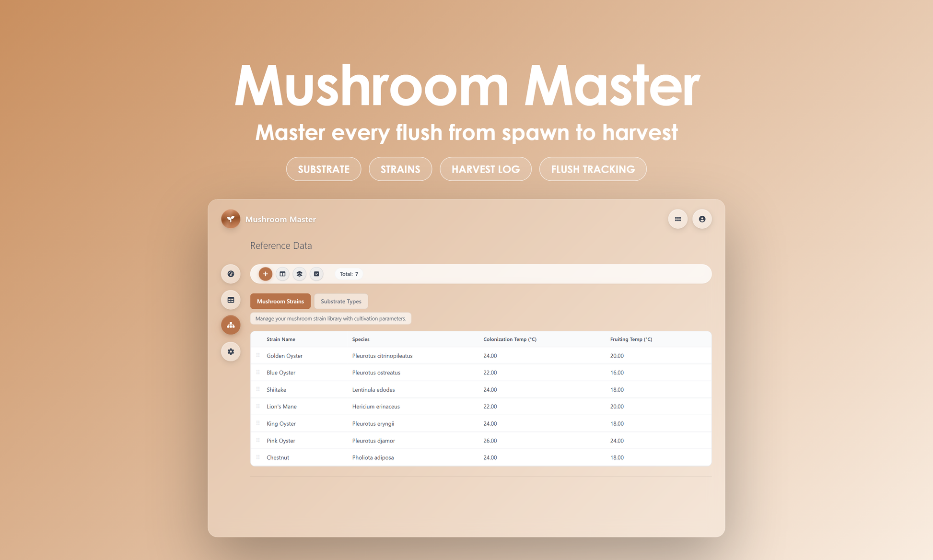This screenshot has height=560, width=933.
Task: Open the apps grid menu icon
Action: [x=678, y=219]
